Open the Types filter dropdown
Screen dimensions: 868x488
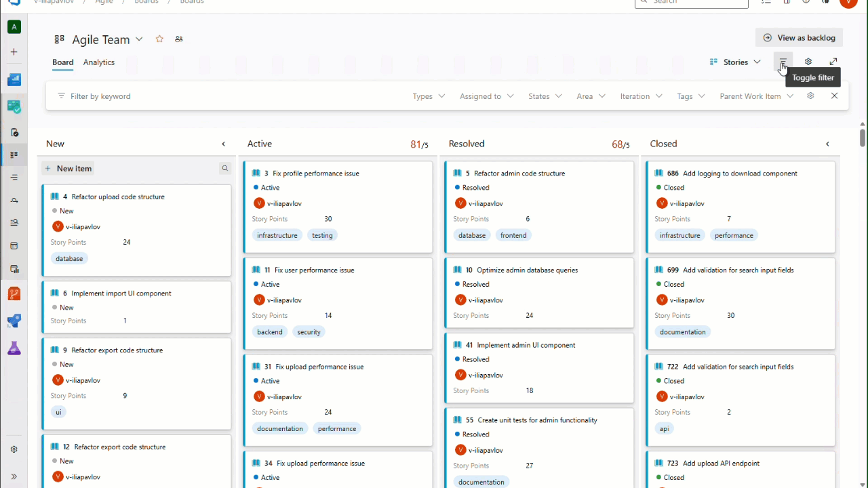[428, 96]
